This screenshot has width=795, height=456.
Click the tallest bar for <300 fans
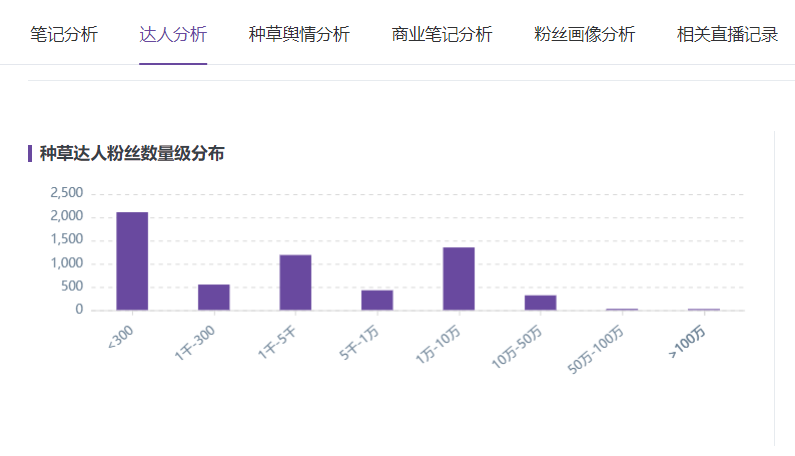[x=132, y=261]
